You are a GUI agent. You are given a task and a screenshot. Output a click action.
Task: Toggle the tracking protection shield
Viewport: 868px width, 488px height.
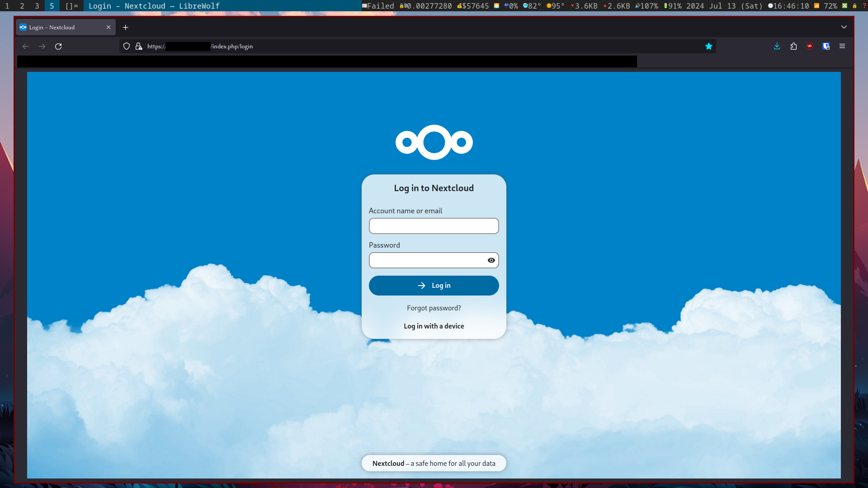coord(126,46)
